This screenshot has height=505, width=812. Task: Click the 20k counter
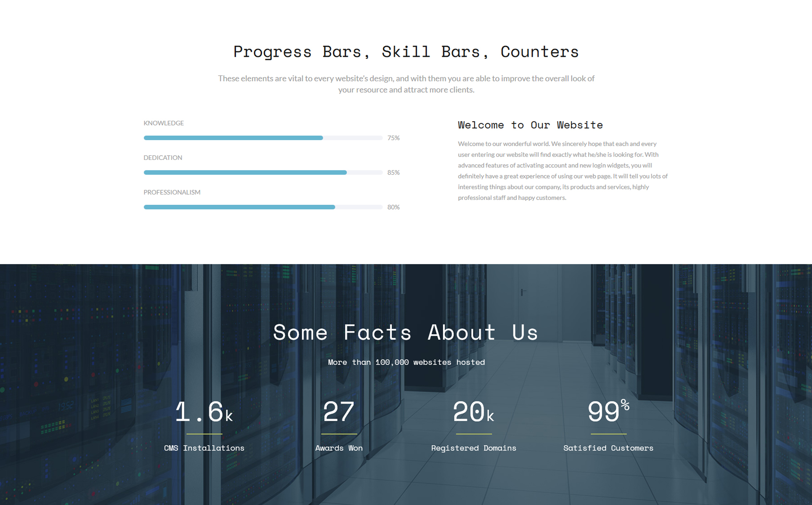[473, 412]
